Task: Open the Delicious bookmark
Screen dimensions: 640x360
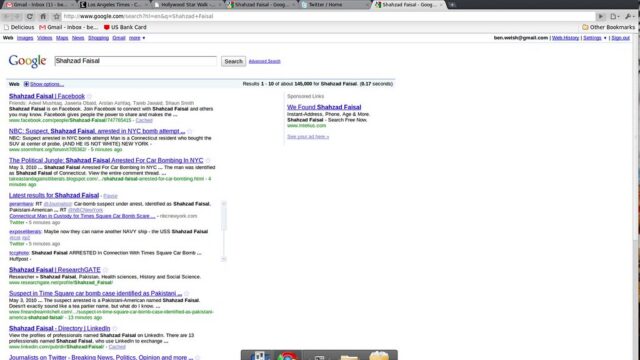Action: pos(19,27)
